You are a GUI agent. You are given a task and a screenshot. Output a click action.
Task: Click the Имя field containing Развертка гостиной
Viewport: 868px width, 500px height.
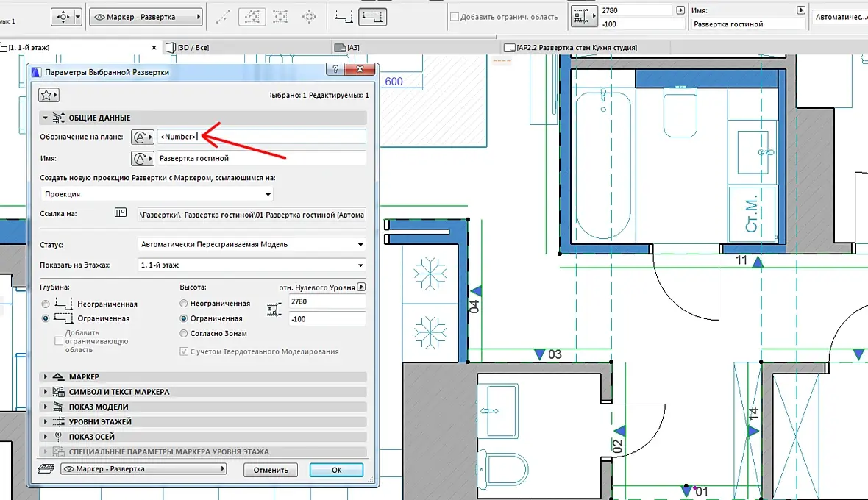[x=261, y=158]
